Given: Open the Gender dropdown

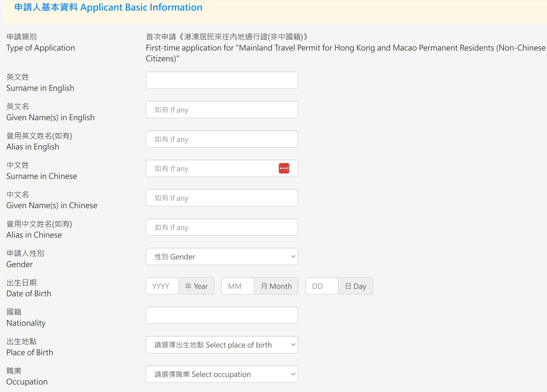Looking at the screenshot, I should [x=222, y=257].
